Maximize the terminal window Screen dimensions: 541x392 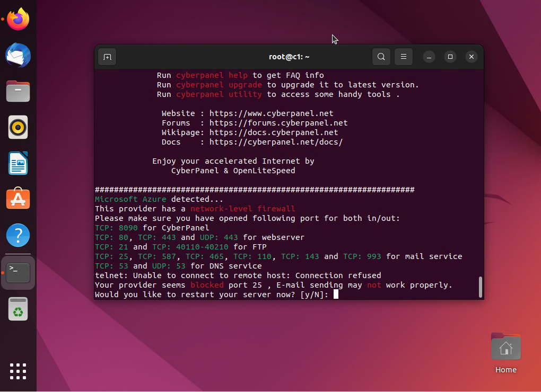pyautogui.click(x=450, y=57)
